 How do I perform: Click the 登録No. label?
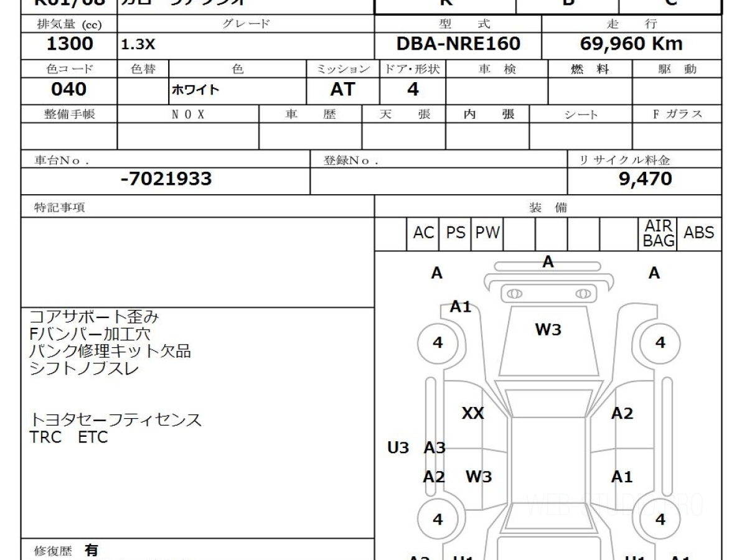click(x=350, y=160)
